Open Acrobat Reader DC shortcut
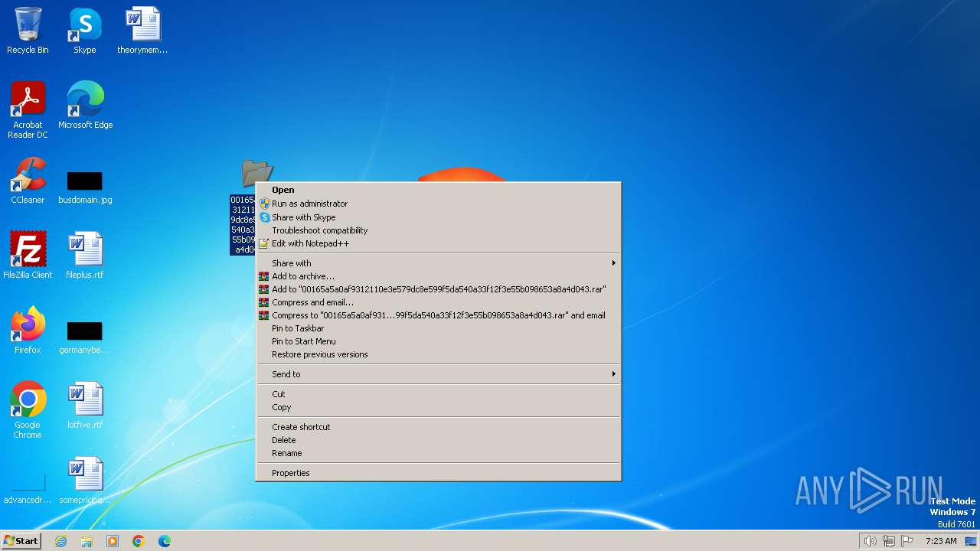The width and height of the screenshot is (980, 551). pos(28,110)
